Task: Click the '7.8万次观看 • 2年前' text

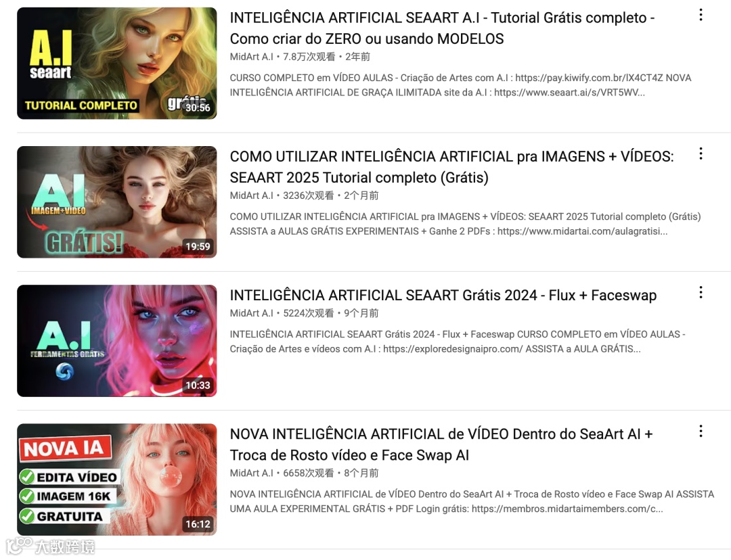Action: [x=326, y=57]
